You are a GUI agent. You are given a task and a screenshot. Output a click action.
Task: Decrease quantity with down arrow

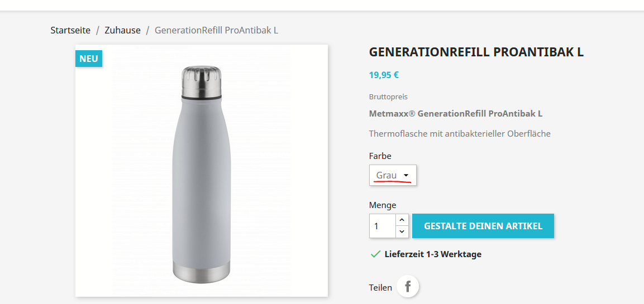coord(402,231)
